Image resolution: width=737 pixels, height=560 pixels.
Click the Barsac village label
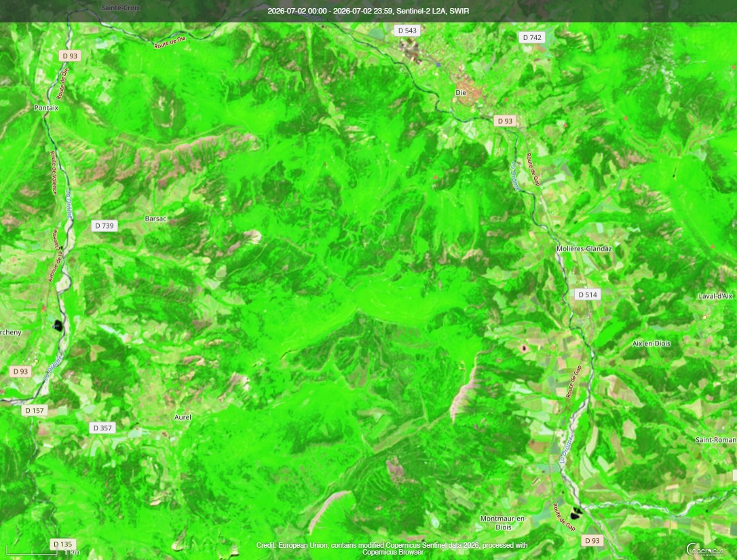155,219
